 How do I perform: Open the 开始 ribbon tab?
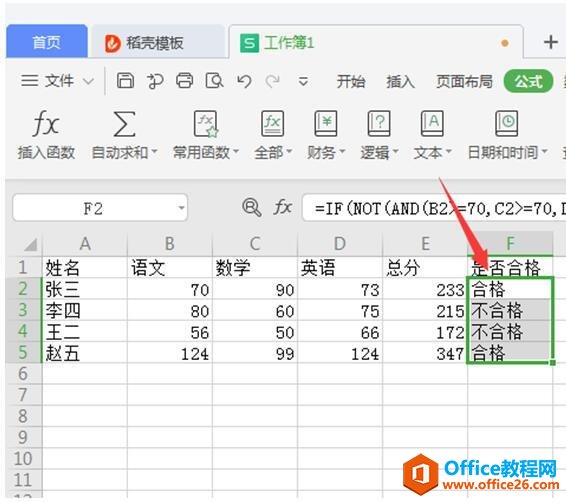pyautogui.click(x=351, y=81)
